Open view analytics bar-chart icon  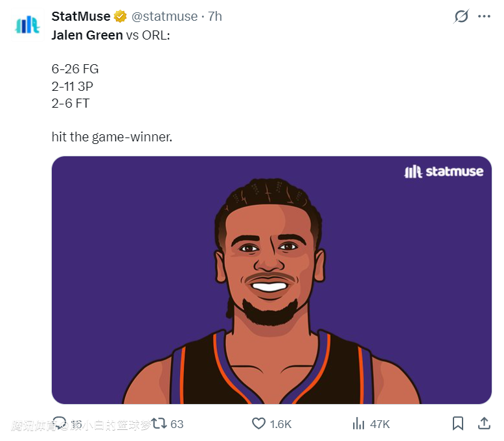click(358, 423)
